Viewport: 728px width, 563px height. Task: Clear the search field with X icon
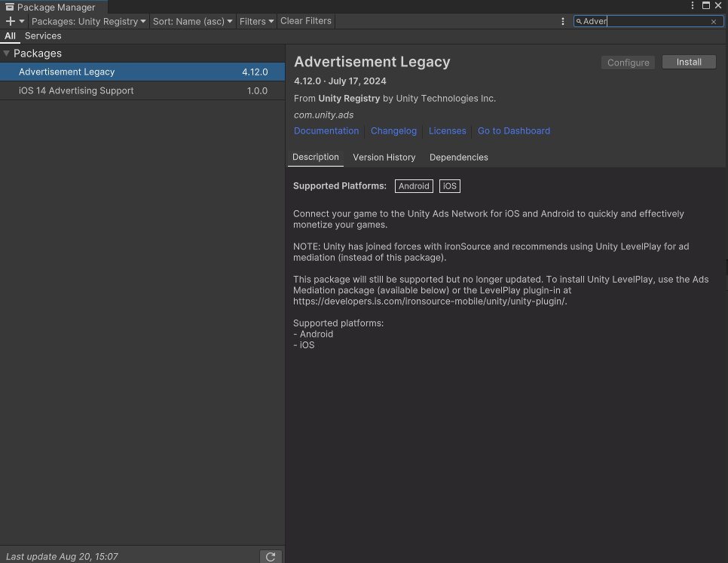click(714, 22)
